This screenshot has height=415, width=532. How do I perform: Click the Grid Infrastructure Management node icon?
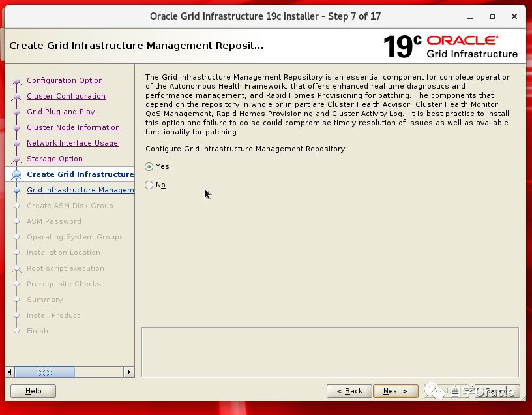pyautogui.click(x=17, y=190)
